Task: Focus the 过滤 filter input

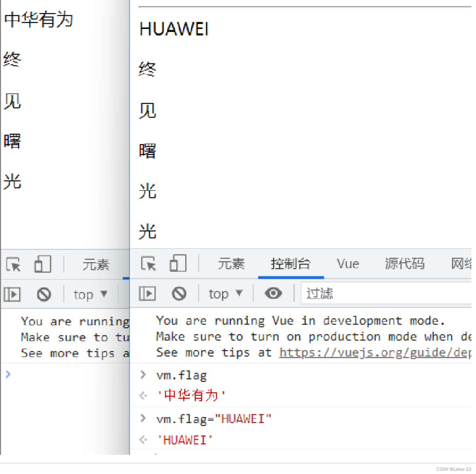Action: pos(386,293)
